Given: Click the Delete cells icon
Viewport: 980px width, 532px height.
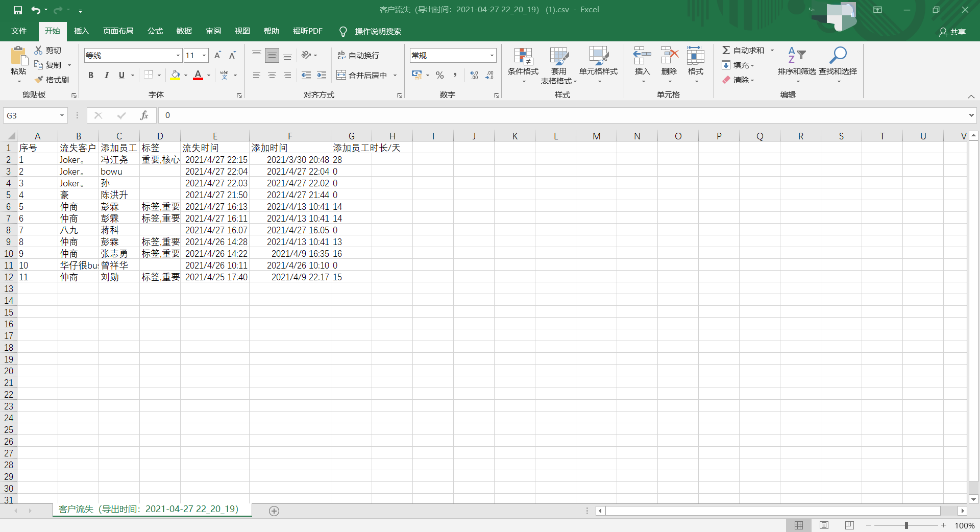Looking at the screenshot, I should coord(669,55).
